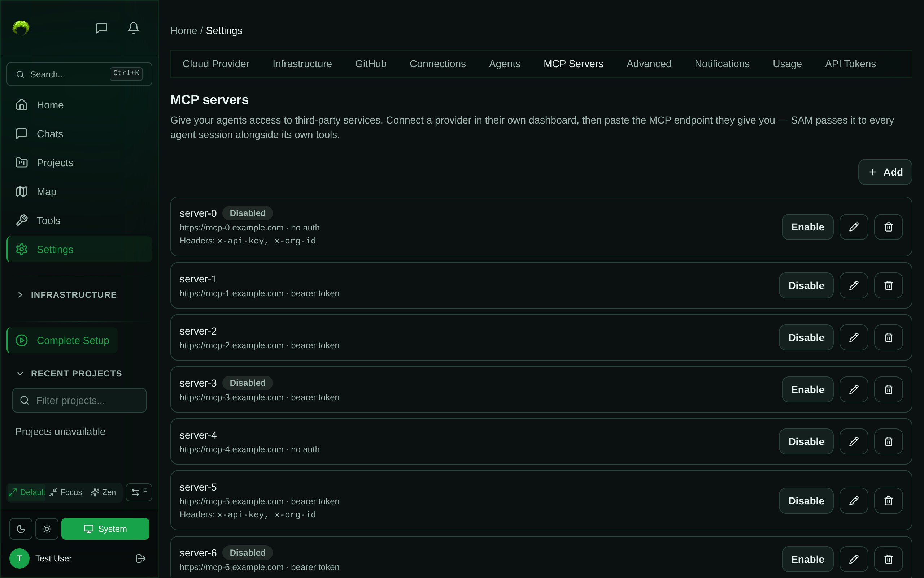Open the Infrastructure settings tab
The height and width of the screenshot is (578, 924).
point(302,64)
